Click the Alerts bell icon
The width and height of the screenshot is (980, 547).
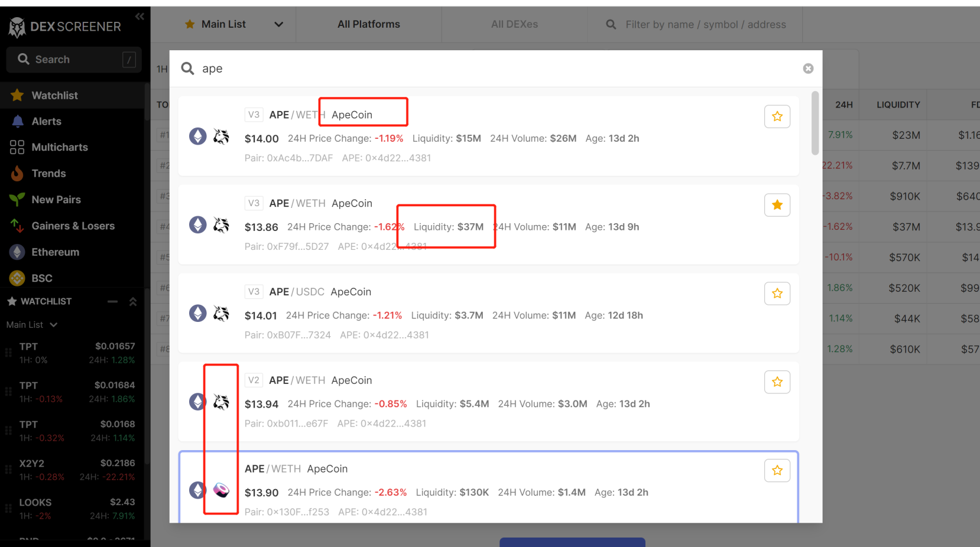[18, 121]
